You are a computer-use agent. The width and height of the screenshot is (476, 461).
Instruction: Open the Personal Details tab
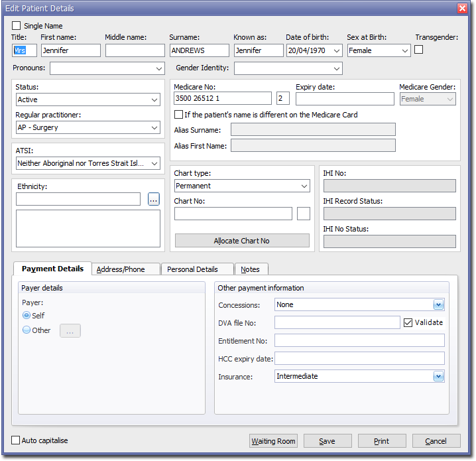[x=192, y=269]
